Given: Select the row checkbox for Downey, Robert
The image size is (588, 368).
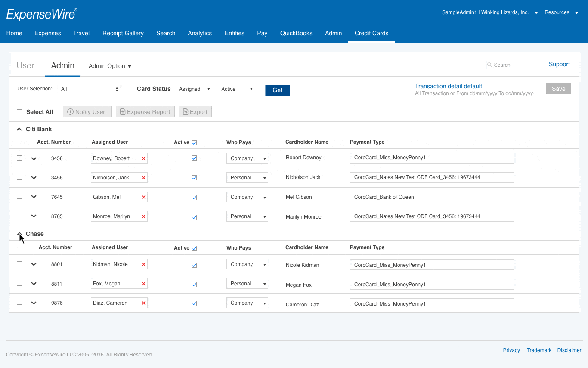Looking at the screenshot, I should [19, 158].
